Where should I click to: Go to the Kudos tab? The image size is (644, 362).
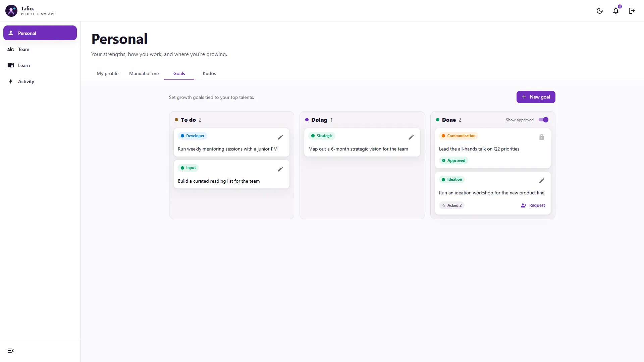[x=209, y=73]
